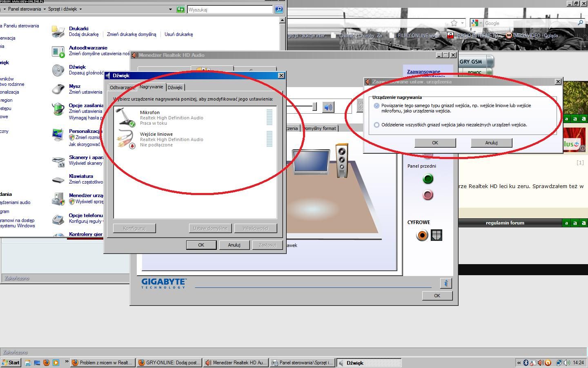This screenshot has height=368, width=588.
Task: Open the Menedżer urządzeń icon
Action: tap(58, 199)
